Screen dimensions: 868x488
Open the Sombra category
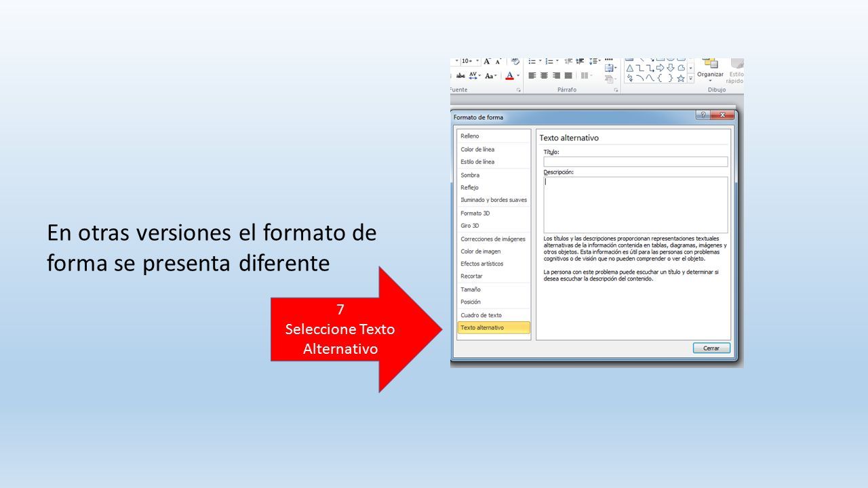[x=494, y=175]
